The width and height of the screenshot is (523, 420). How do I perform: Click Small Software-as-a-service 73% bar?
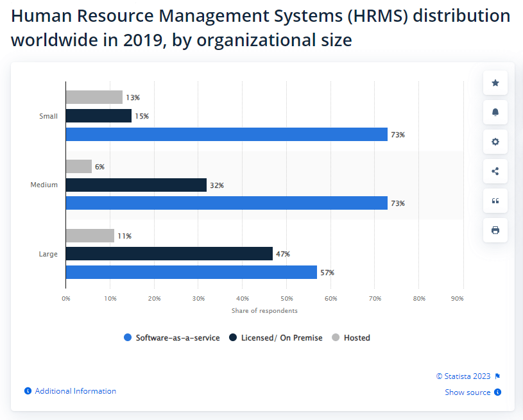tap(227, 135)
